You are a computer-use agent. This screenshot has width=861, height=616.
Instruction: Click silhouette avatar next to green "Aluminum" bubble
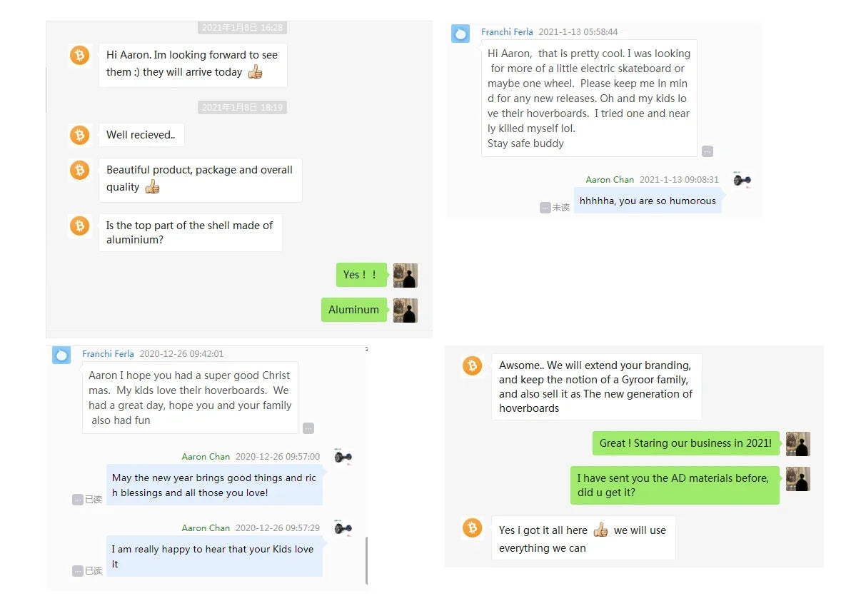pyautogui.click(x=406, y=310)
